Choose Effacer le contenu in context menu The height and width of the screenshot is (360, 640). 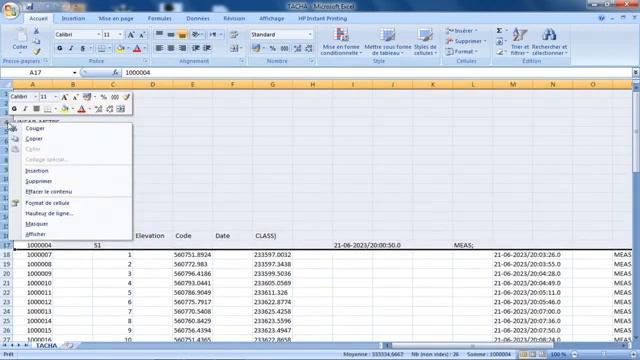click(49, 191)
